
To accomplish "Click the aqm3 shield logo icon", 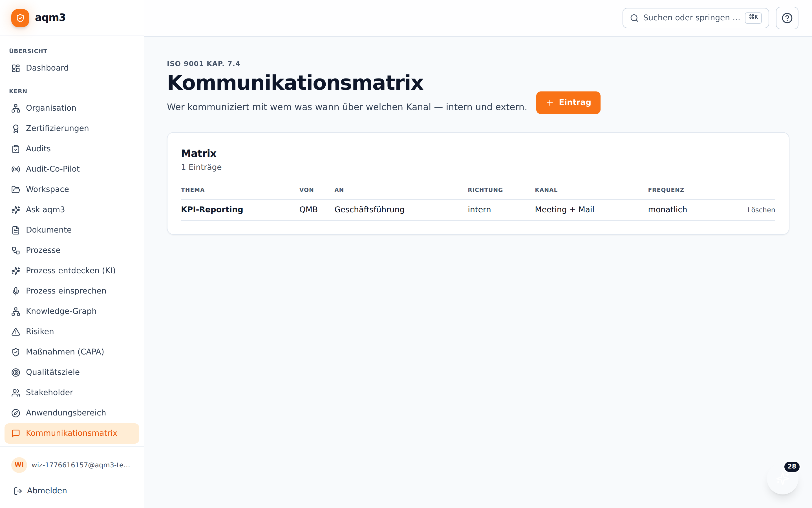I will point(20,18).
